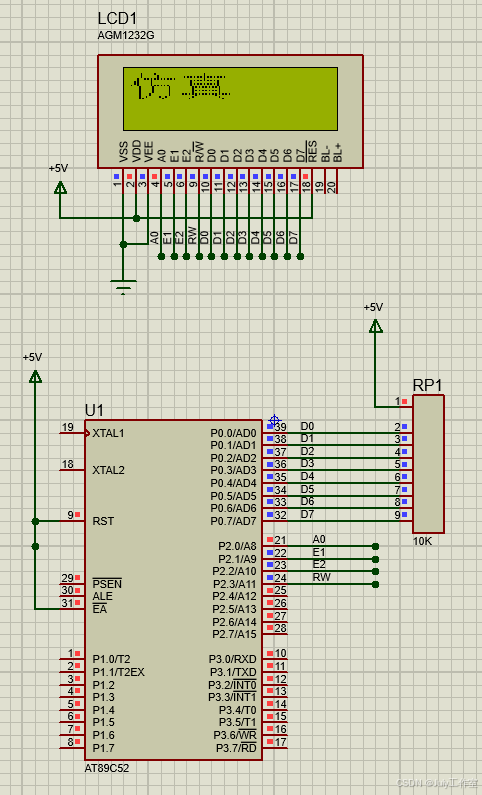The height and width of the screenshot is (795, 482).
Task: Click the P3.0/RXD pin label
Action: tap(233, 659)
